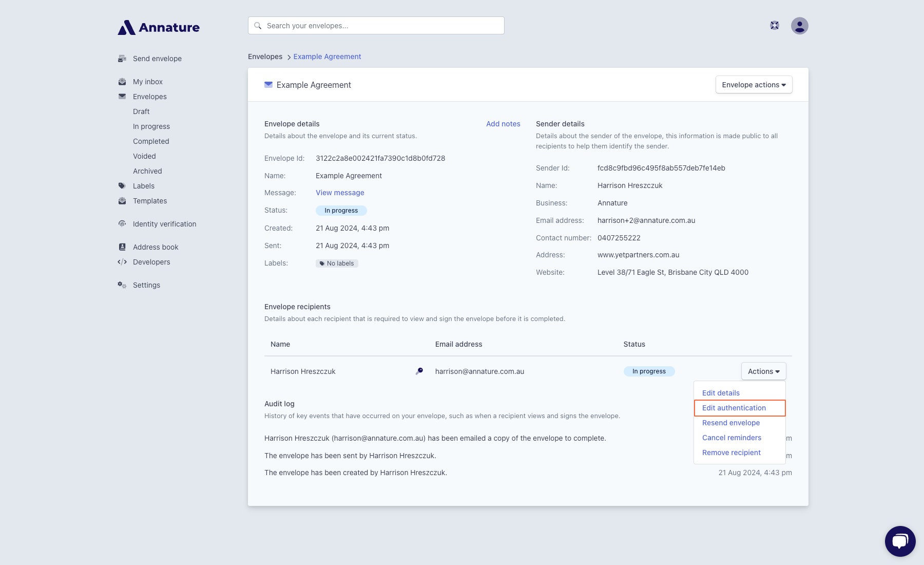This screenshot has width=924, height=565.
Task: Click the Labels tag icon in sidebar
Action: pyautogui.click(x=122, y=186)
